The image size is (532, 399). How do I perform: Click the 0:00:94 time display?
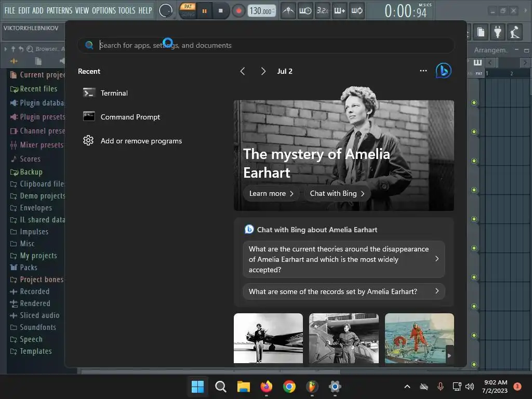tap(405, 11)
